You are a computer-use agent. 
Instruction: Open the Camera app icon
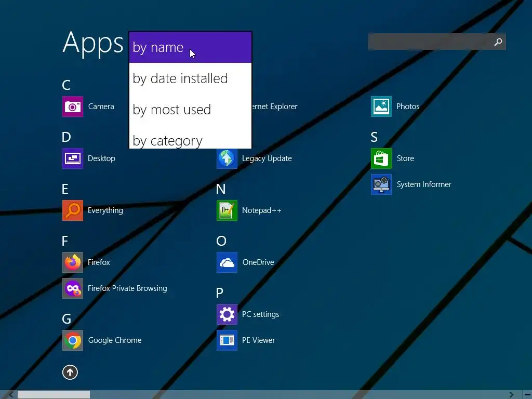73,107
